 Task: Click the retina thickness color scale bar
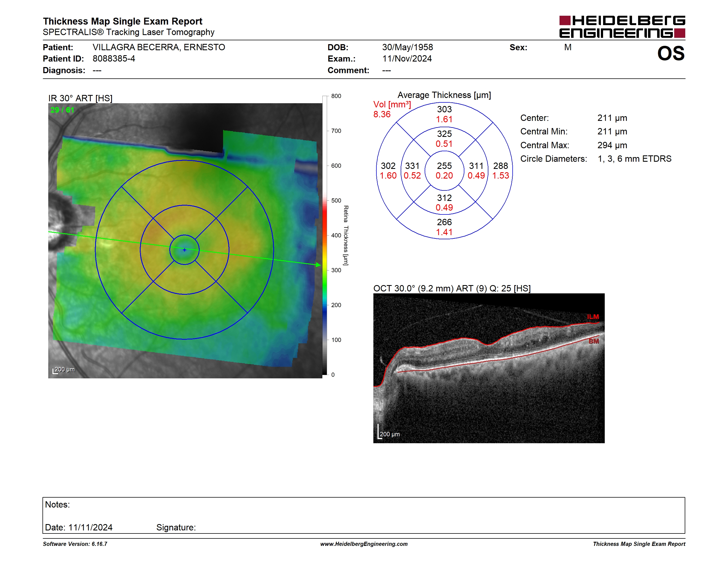(x=324, y=235)
